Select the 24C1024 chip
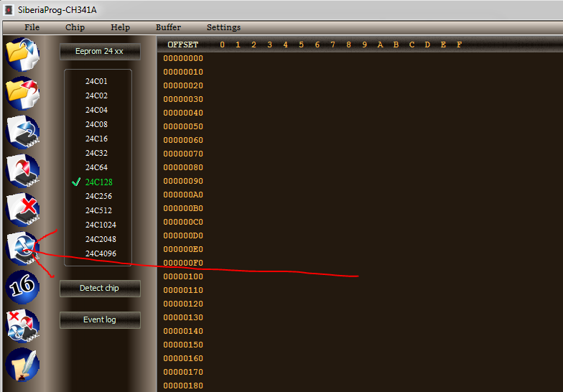563x392 pixels. click(x=101, y=225)
